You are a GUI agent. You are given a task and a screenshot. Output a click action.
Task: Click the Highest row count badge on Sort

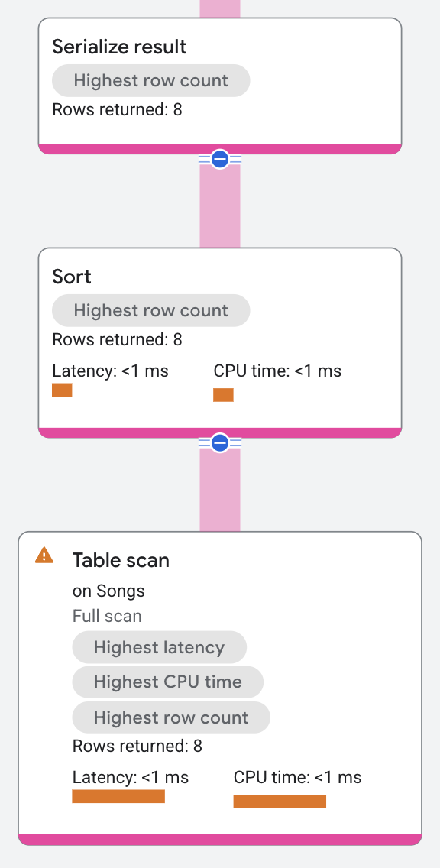pyautogui.click(x=150, y=310)
